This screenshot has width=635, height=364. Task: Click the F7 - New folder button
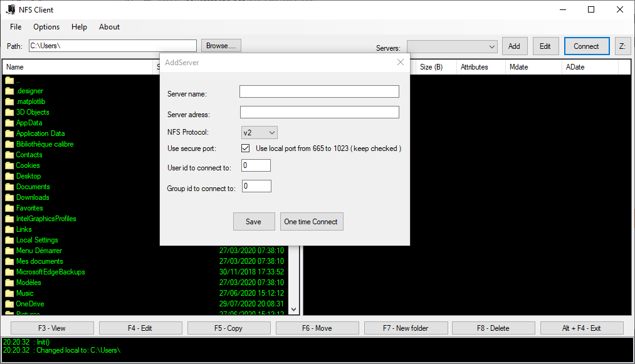click(x=406, y=328)
